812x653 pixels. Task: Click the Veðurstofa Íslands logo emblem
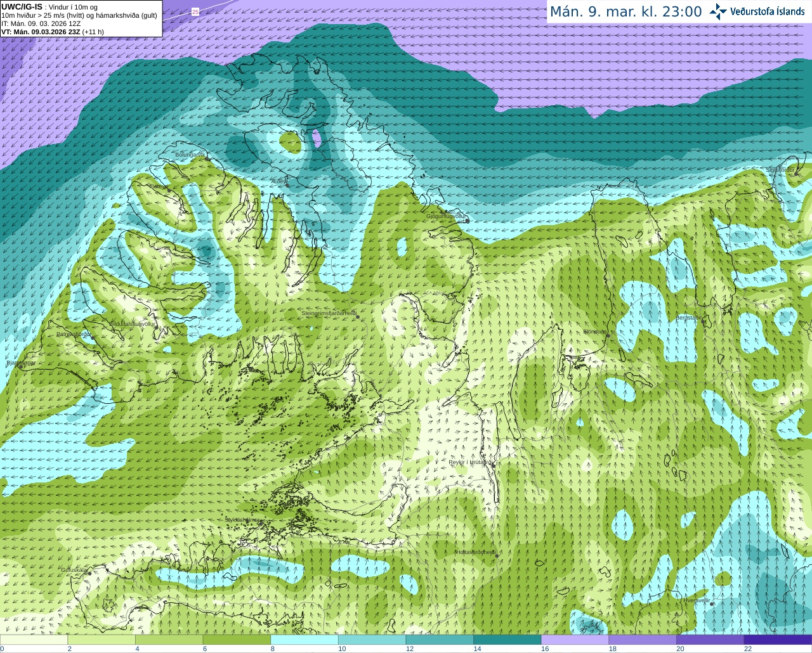tap(718, 11)
